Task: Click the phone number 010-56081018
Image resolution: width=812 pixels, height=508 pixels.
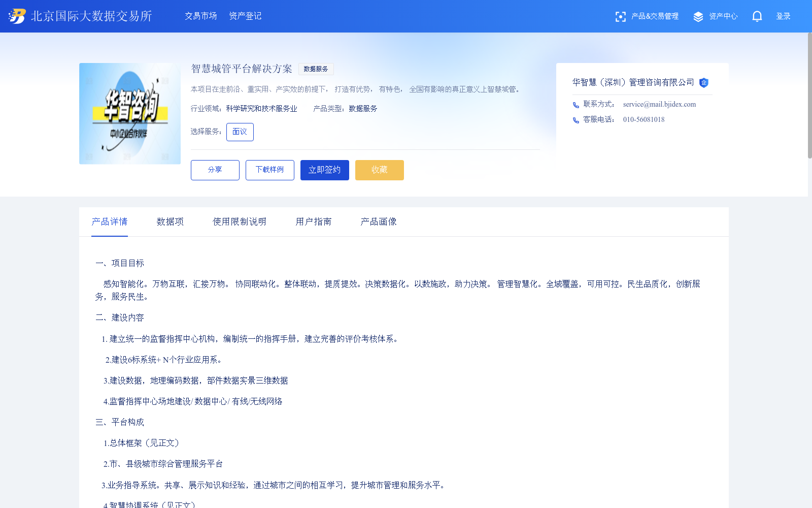Action: (x=644, y=119)
